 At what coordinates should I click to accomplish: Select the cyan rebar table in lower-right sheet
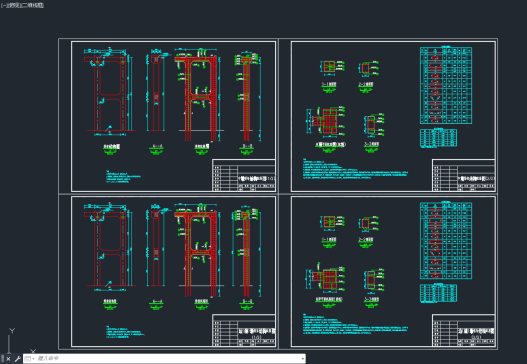coord(446,240)
